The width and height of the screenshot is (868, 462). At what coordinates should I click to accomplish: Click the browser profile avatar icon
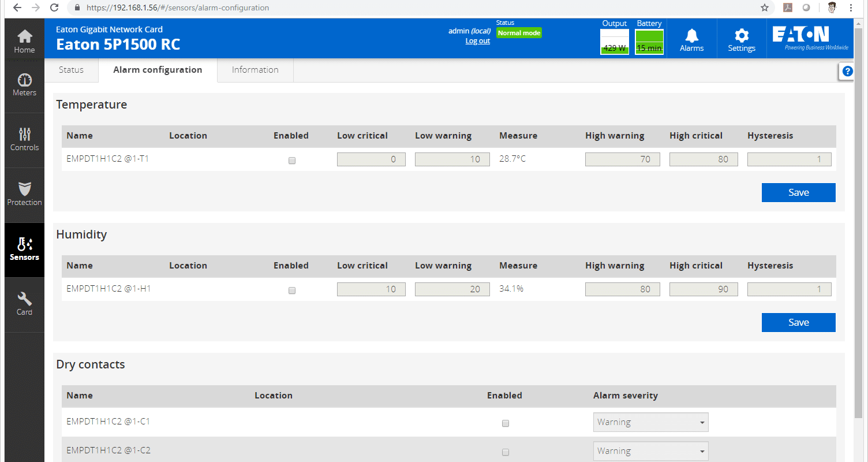click(832, 8)
